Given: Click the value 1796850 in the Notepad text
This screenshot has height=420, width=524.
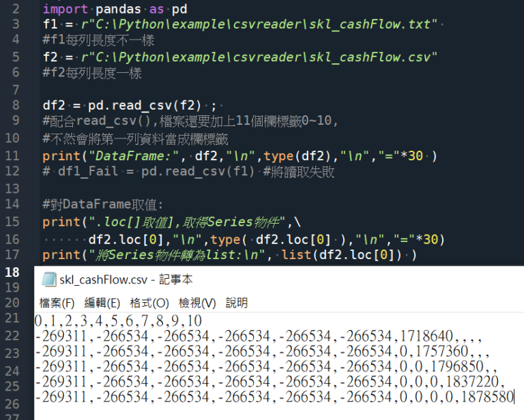Looking at the screenshot, I should tap(457, 367).
